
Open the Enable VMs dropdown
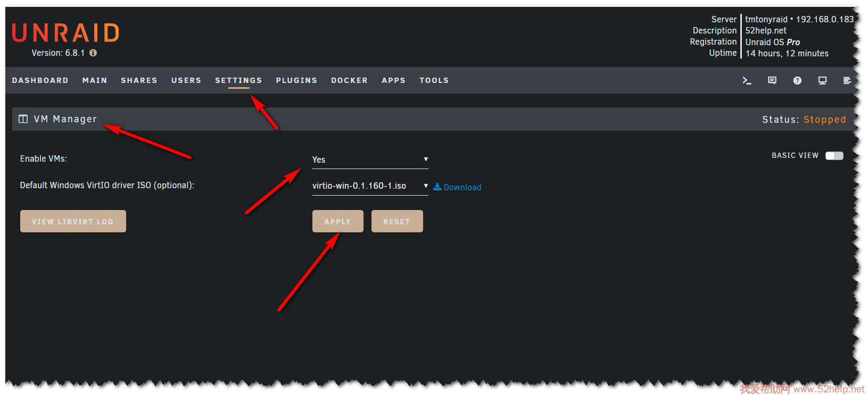(x=370, y=159)
